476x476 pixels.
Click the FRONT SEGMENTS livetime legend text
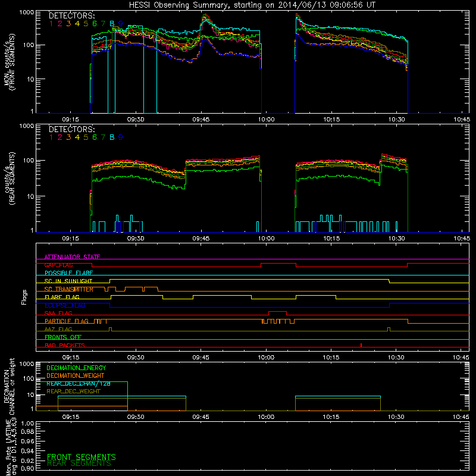[82, 457]
